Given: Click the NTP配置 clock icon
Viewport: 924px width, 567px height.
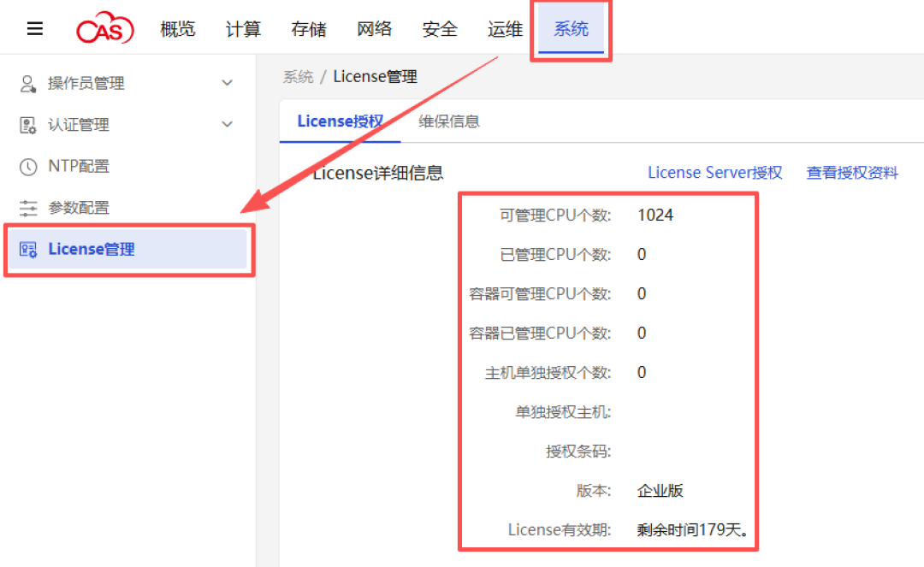Looking at the screenshot, I should tap(27, 167).
